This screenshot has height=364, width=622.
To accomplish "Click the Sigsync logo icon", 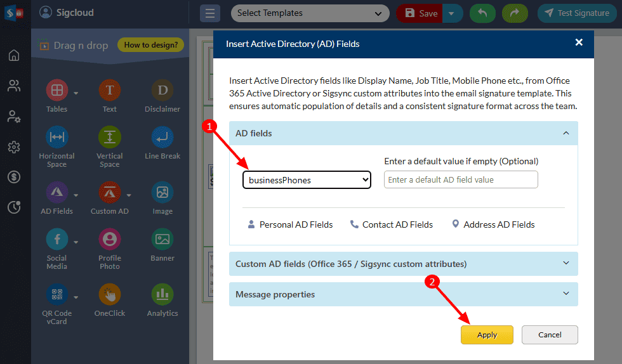I will click(x=14, y=13).
